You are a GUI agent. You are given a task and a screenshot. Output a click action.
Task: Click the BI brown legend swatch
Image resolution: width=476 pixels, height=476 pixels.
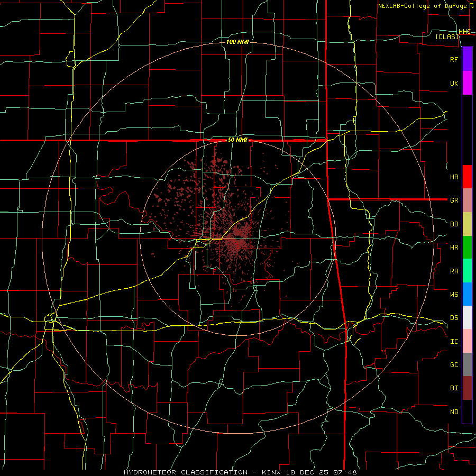tap(467, 388)
